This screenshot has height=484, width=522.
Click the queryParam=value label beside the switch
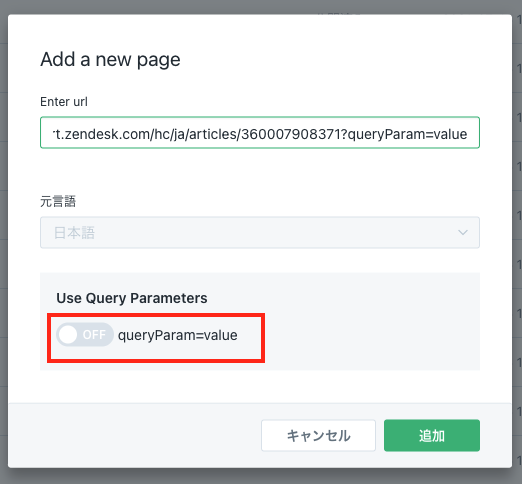[178, 335]
